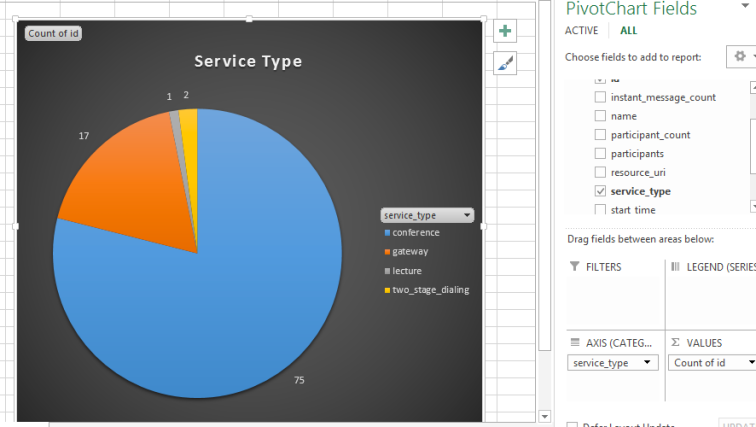
Task: Select the ALL fields tab
Action: [x=628, y=31]
